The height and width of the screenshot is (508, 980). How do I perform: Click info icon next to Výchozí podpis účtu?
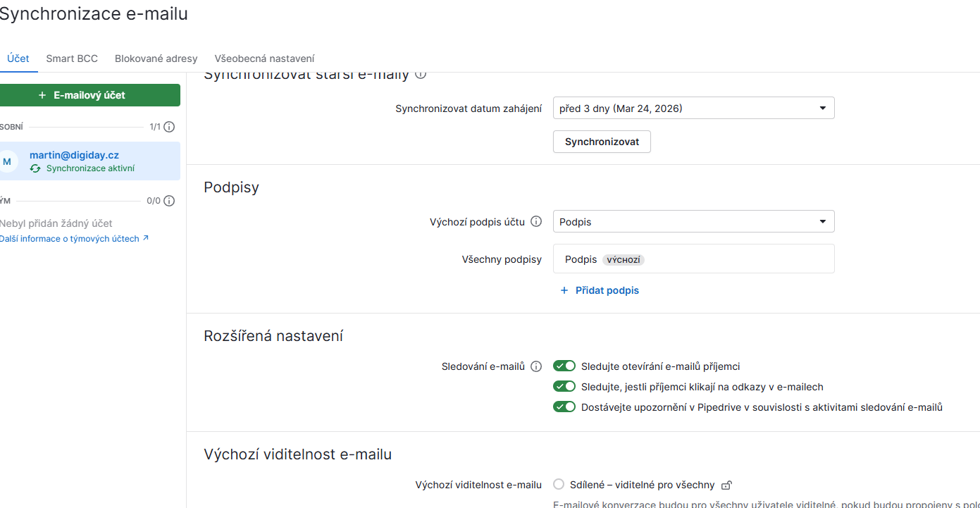click(536, 222)
